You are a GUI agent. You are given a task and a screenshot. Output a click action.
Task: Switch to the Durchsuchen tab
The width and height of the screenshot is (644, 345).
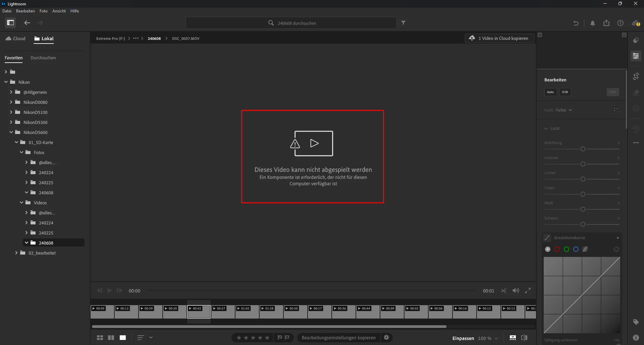[x=43, y=58]
